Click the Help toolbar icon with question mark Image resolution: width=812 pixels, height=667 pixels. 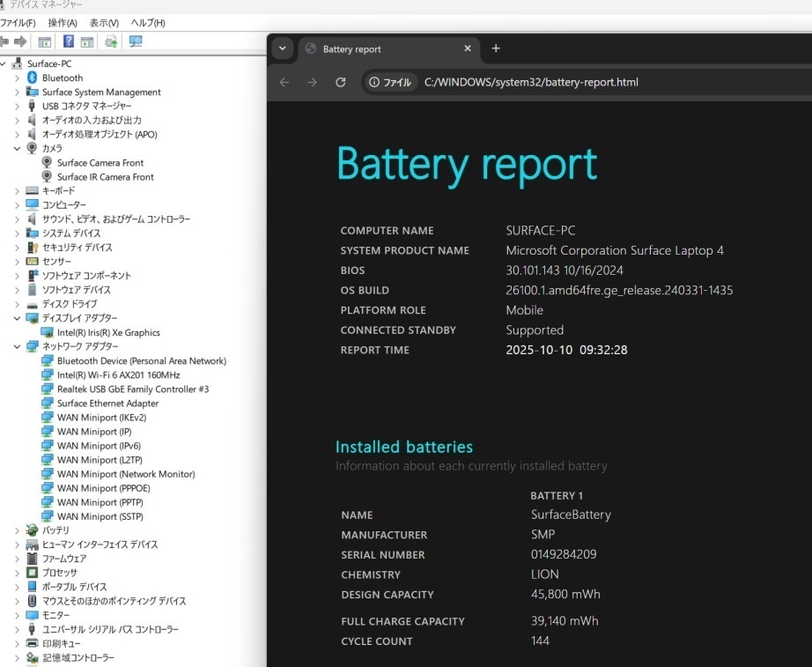click(x=69, y=41)
